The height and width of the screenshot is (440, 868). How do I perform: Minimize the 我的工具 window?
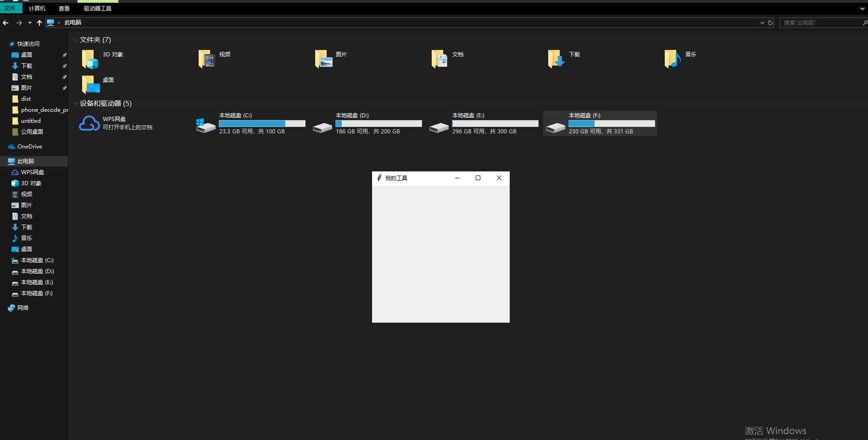(x=457, y=178)
